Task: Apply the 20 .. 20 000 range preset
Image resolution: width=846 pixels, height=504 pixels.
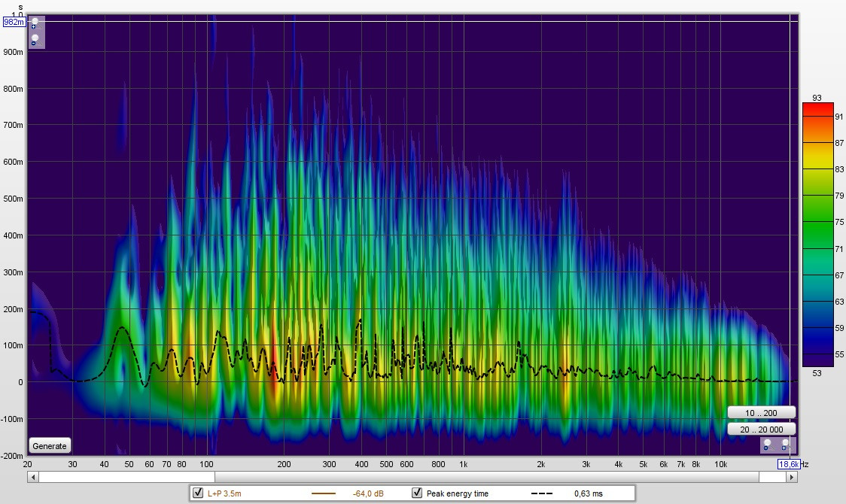Action: coord(760,429)
